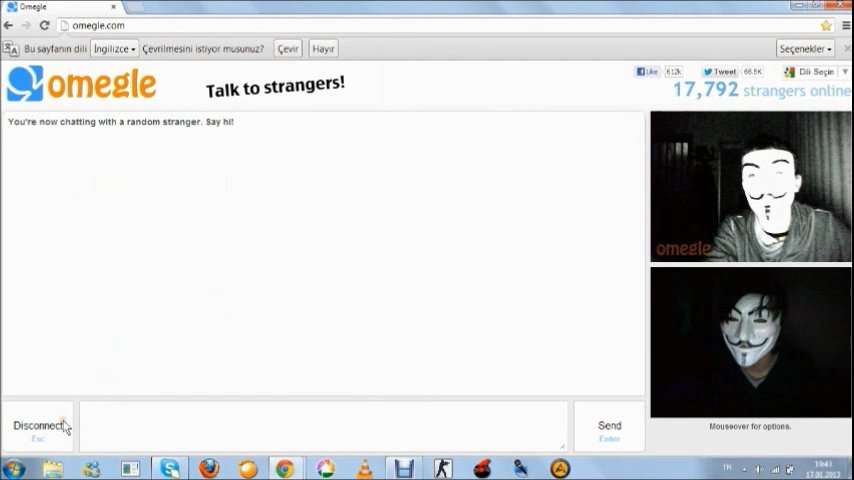Click the Tweet button
The image size is (854, 480).
pyautogui.click(x=719, y=71)
